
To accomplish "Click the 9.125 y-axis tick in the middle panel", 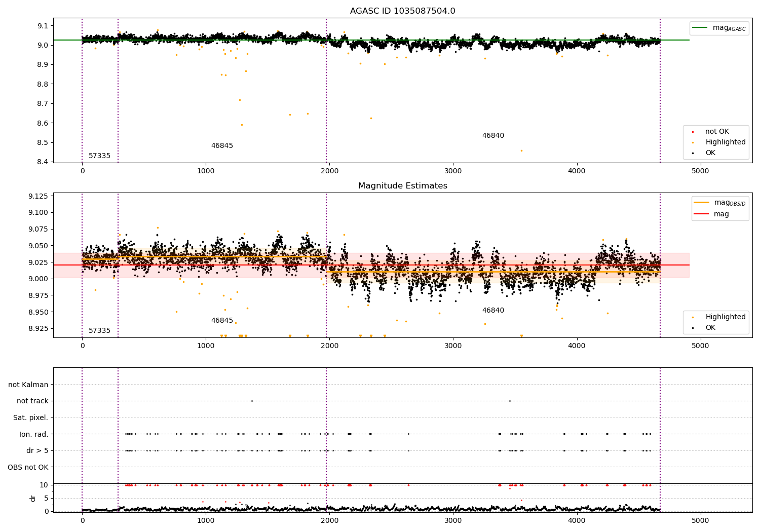I will (38, 197).
